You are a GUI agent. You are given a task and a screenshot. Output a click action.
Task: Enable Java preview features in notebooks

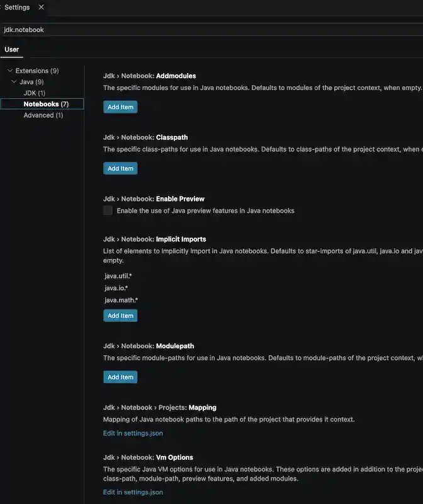[108, 210]
